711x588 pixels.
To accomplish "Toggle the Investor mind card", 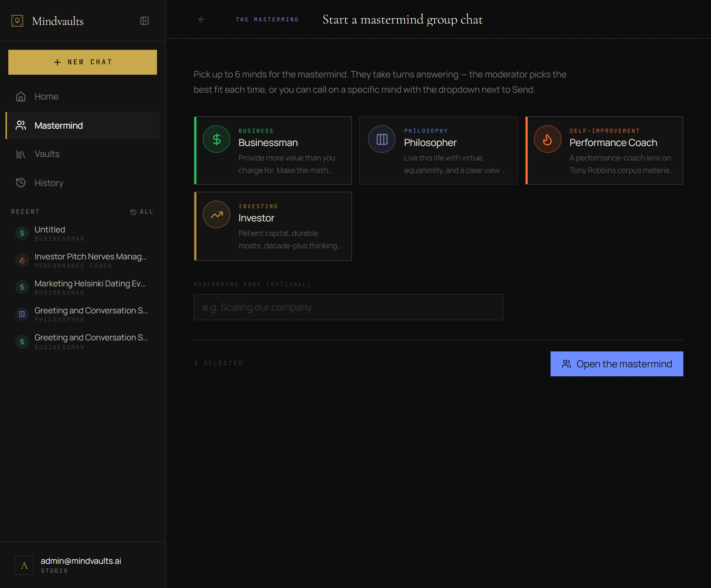I will pyautogui.click(x=273, y=226).
